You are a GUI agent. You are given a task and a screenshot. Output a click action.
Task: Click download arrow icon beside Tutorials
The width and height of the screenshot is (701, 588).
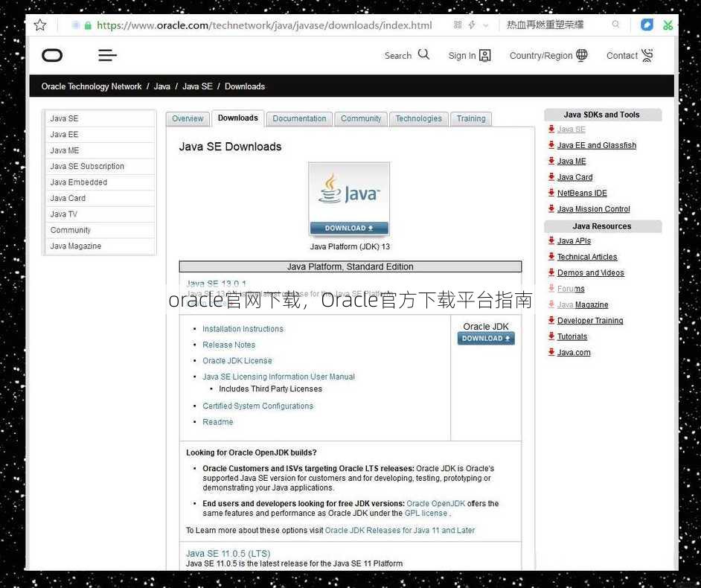pos(551,336)
